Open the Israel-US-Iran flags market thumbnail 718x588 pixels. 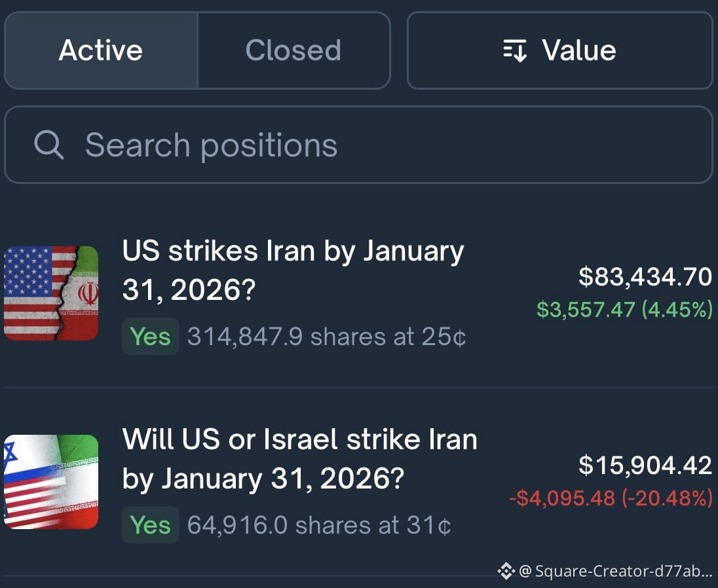pyautogui.click(x=51, y=482)
